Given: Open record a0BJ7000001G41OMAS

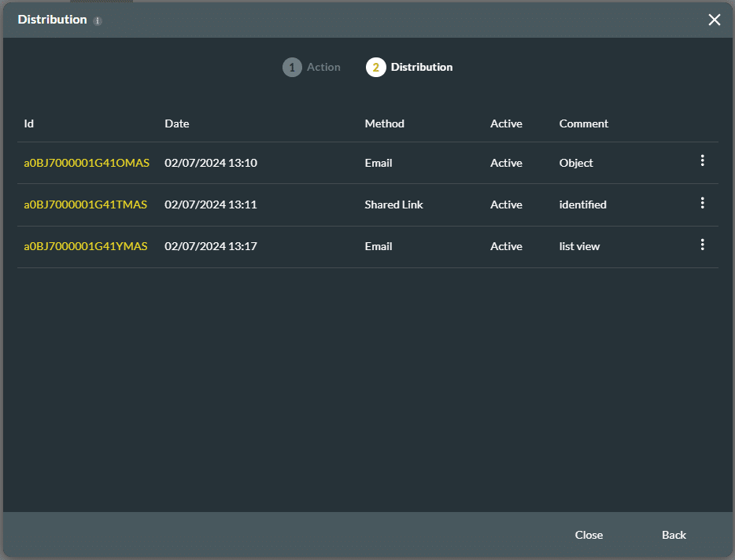Looking at the screenshot, I should point(87,163).
